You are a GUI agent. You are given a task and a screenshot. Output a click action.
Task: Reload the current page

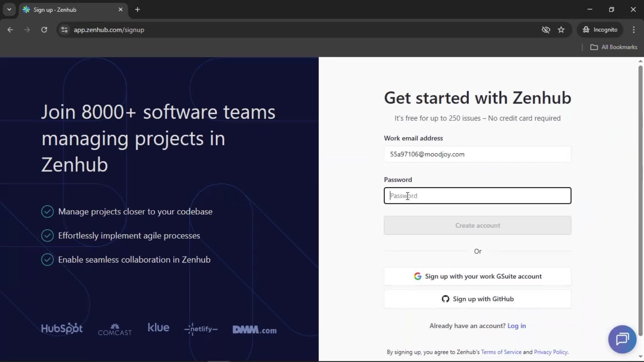44,30
